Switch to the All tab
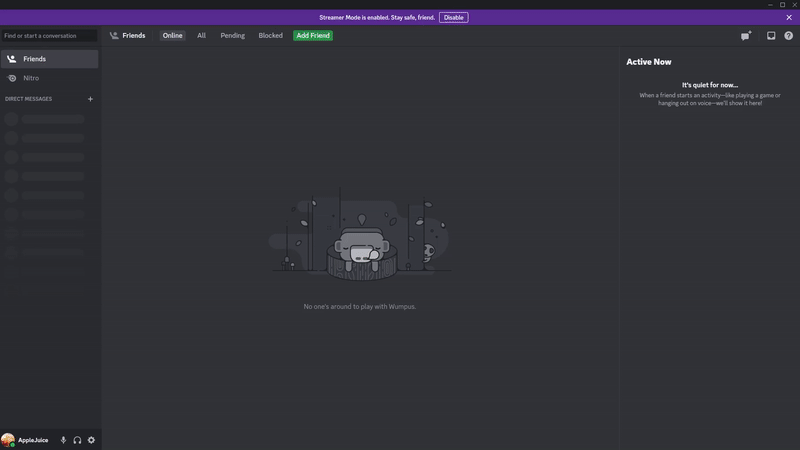The width and height of the screenshot is (800, 450). [x=202, y=36]
